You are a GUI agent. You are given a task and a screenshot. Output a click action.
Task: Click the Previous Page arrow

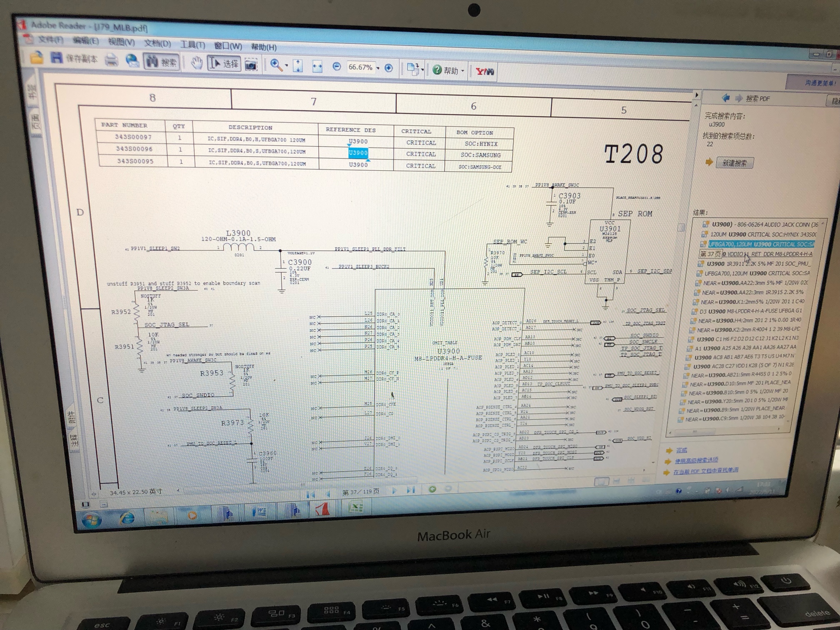[x=328, y=494]
